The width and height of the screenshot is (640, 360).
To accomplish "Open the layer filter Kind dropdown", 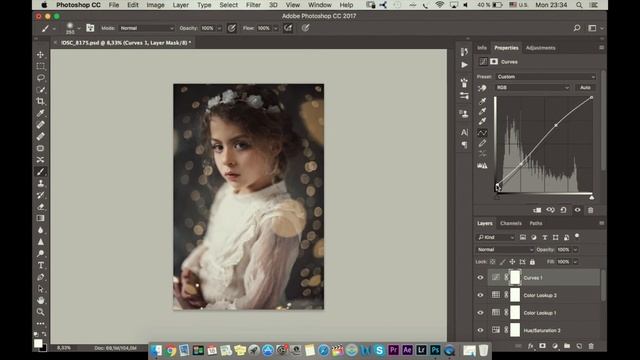I will pyautogui.click(x=496, y=237).
